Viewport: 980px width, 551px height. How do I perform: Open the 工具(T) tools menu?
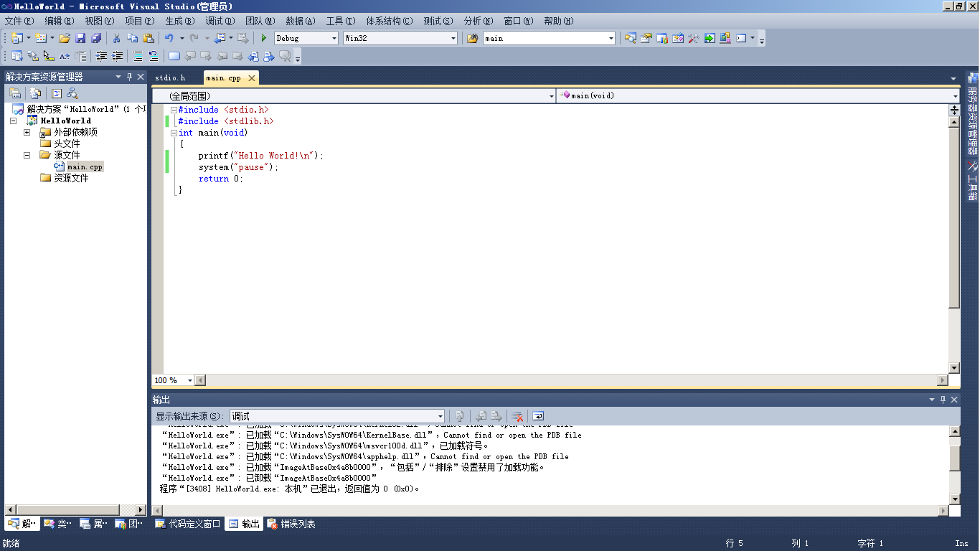click(x=341, y=21)
